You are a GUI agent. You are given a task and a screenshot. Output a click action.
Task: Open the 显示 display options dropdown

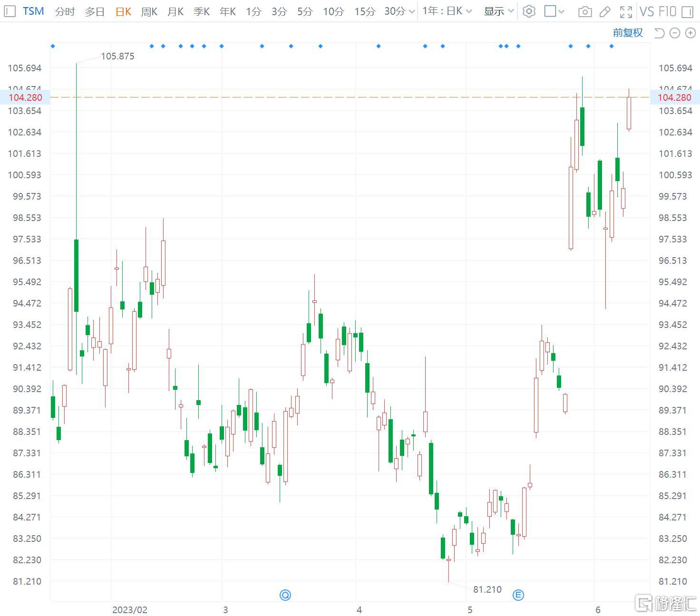(x=499, y=11)
